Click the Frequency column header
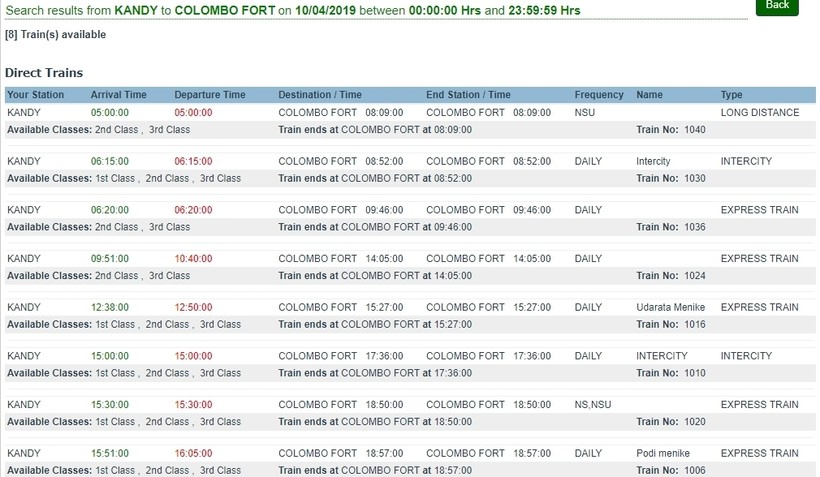820x477 pixels. click(x=598, y=95)
